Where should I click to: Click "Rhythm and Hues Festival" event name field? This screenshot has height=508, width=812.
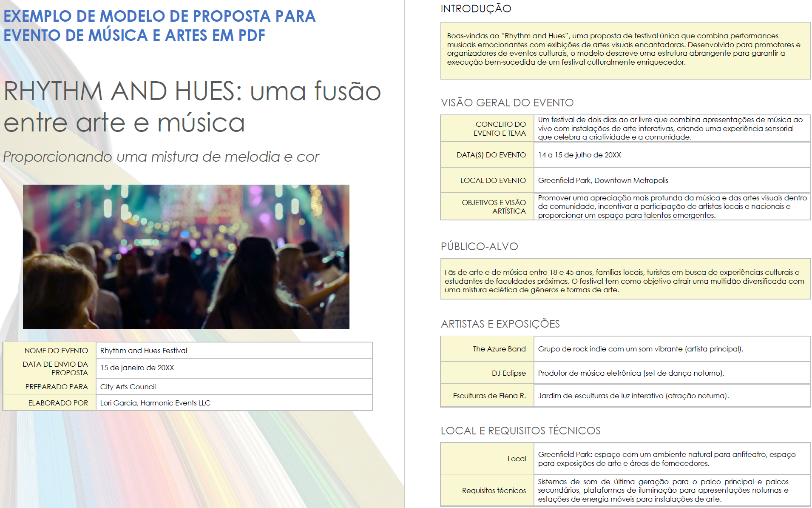point(143,350)
